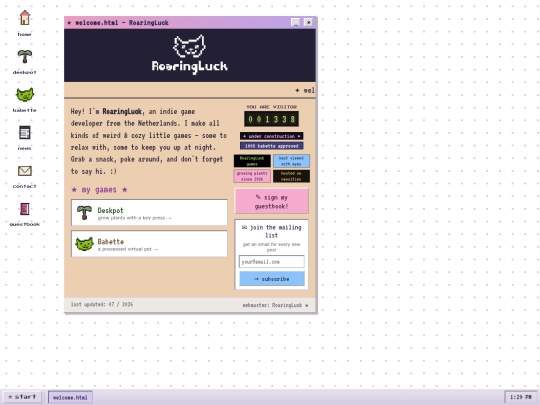Click the 'last updated' footer text

pyautogui.click(x=102, y=304)
